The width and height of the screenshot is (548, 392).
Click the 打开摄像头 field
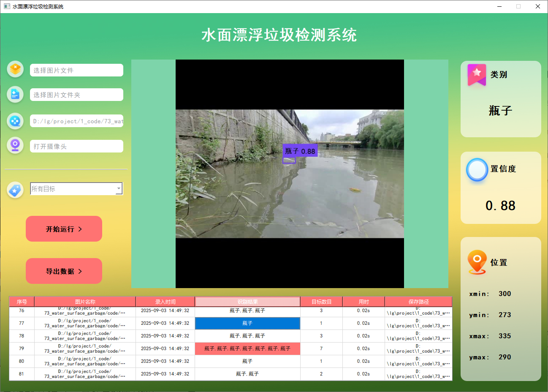click(x=76, y=146)
